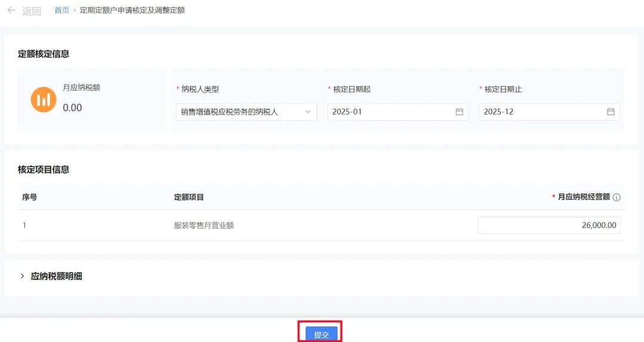Open the calendar icon for 核定日期止
The width and height of the screenshot is (644, 342).
pyautogui.click(x=611, y=112)
